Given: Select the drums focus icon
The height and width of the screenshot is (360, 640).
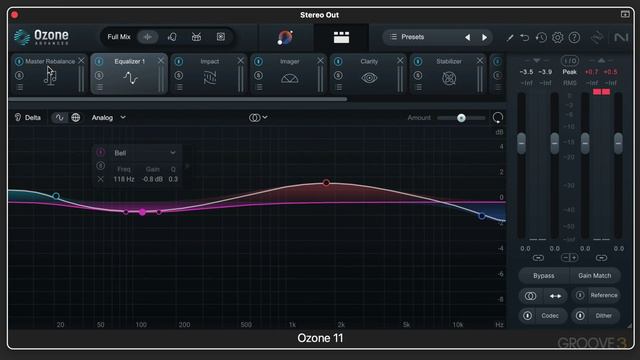Looking at the screenshot, I should [x=196, y=37].
